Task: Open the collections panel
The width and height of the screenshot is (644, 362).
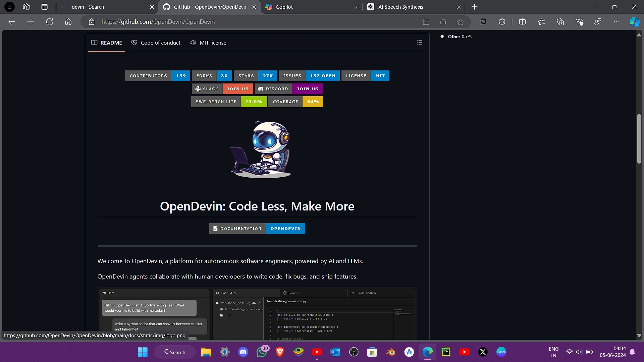Action: coord(560,22)
